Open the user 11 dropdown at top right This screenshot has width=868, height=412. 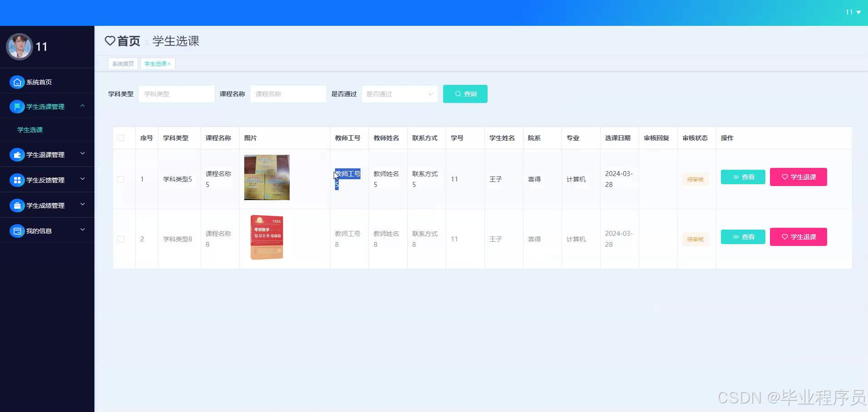pyautogui.click(x=853, y=12)
